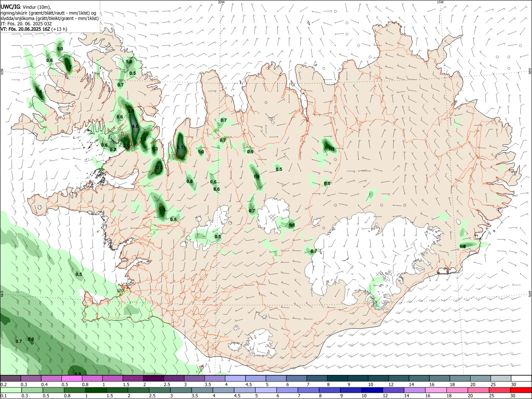Click the '0.1' label on the rain scale
This screenshot has width=532, height=399.
point(3,396)
